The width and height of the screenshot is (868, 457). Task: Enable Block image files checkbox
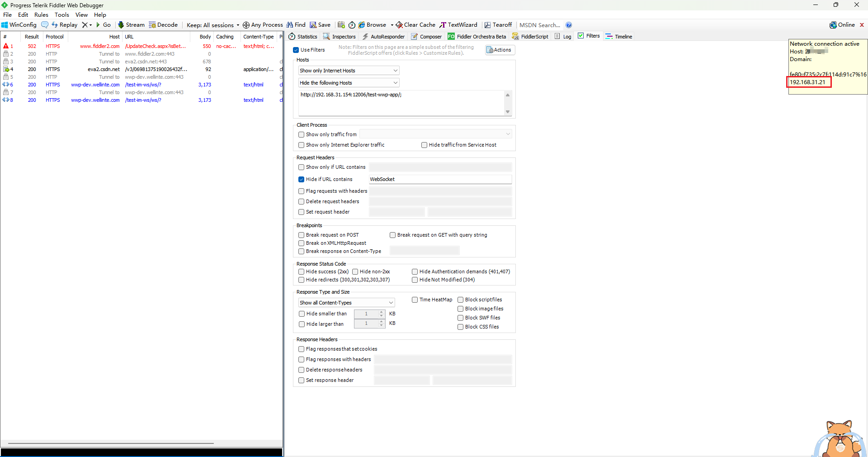pos(460,309)
